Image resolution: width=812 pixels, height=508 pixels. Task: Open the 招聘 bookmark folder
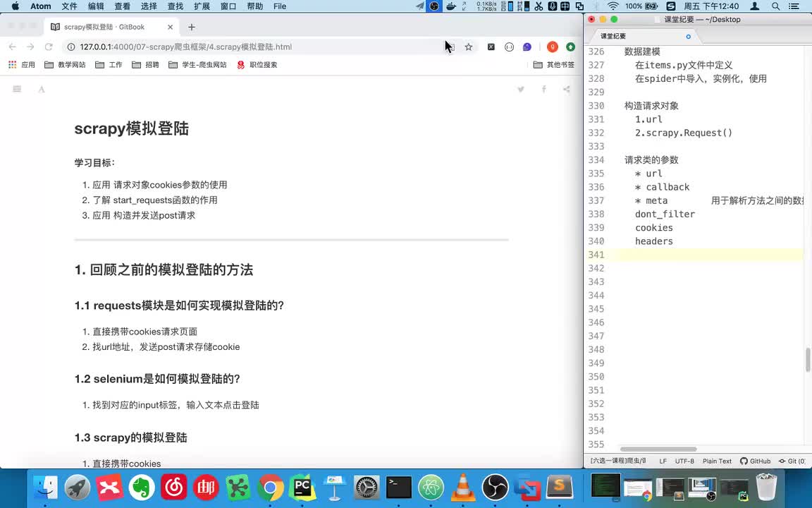tap(145, 65)
